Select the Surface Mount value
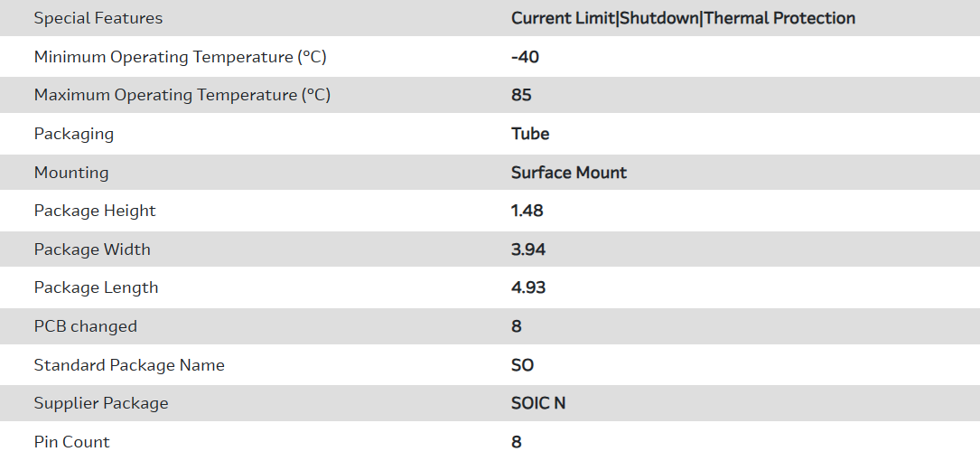Screen dimensions: 980x461 tap(569, 173)
